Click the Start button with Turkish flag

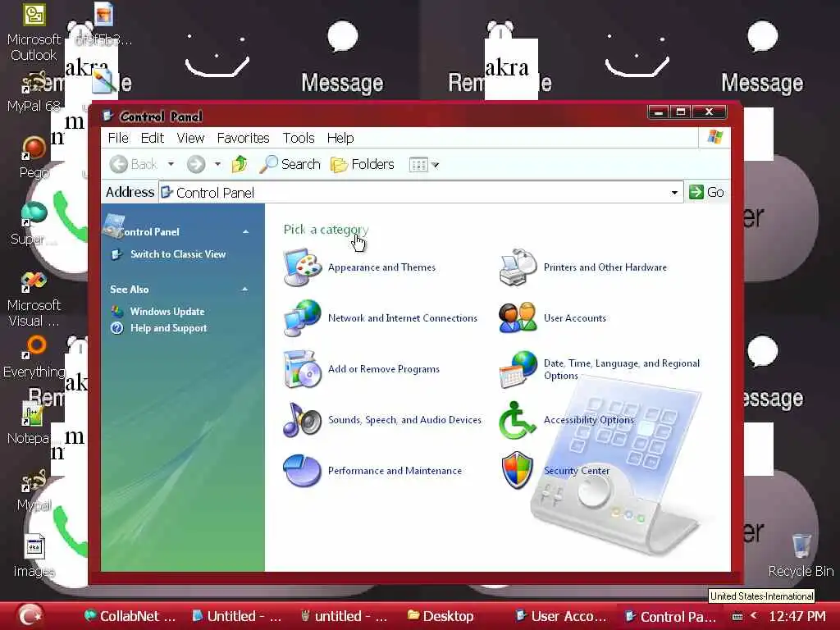(30, 615)
